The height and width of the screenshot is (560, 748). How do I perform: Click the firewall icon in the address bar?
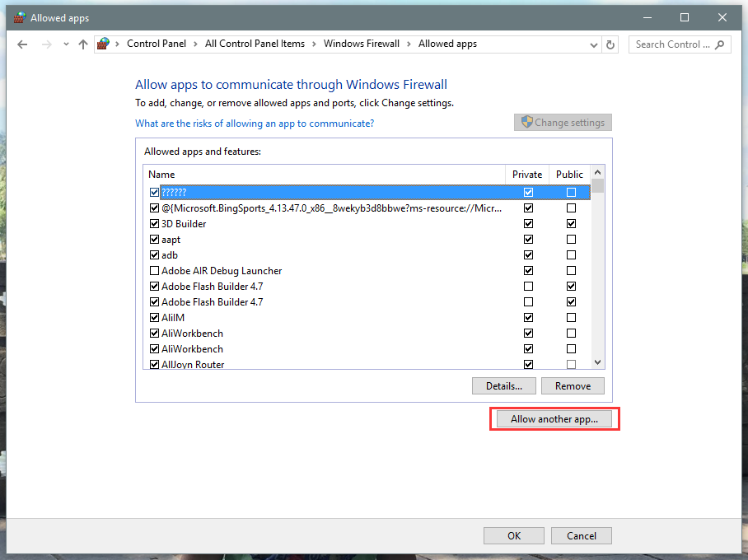pyautogui.click(x=103, y=44)
